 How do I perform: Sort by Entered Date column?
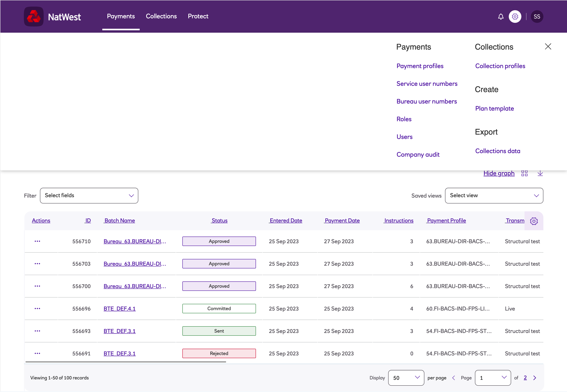pyautogui.click(x=286, y=221)
